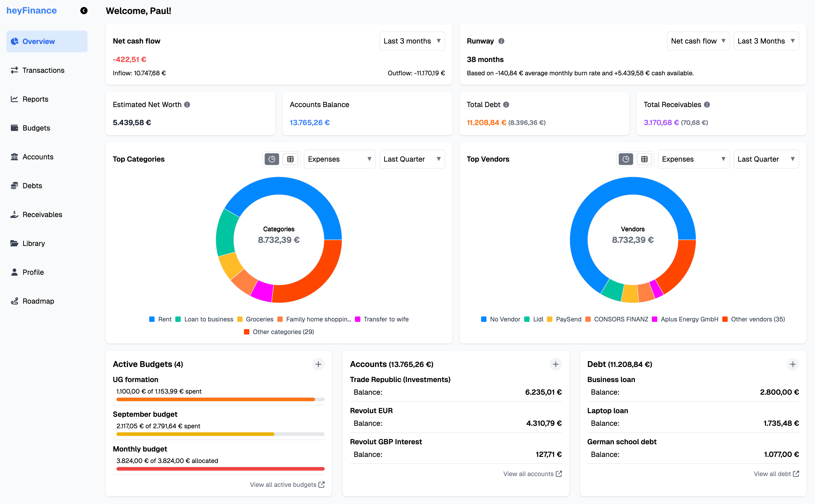815x504 pixels.
Task: Switch Top Vendors to pie chart view
Action: (626, 159)
